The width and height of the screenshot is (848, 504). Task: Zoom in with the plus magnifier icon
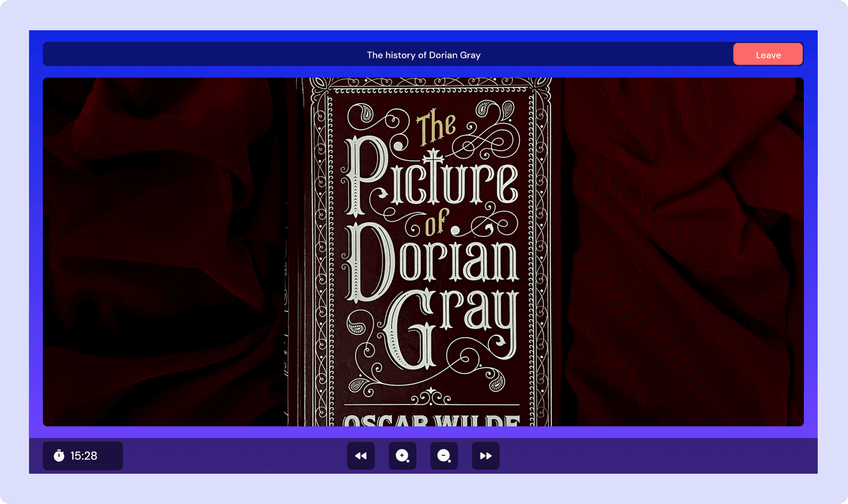(x=402, y=456)
